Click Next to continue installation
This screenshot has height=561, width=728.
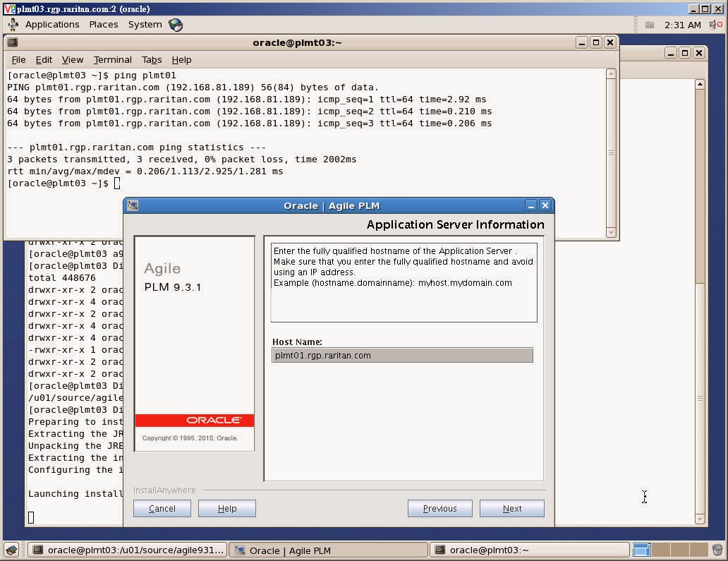click(x=512, y=509)
